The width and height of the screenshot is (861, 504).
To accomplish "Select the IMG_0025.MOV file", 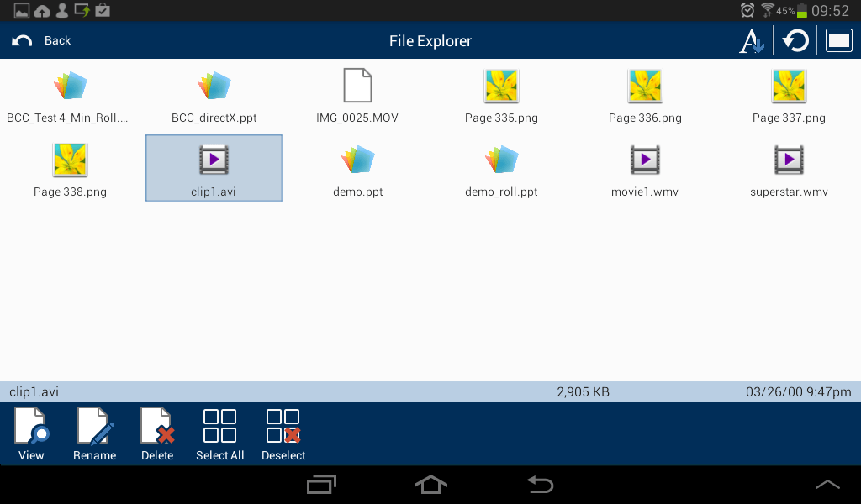I will coord(357,95).
